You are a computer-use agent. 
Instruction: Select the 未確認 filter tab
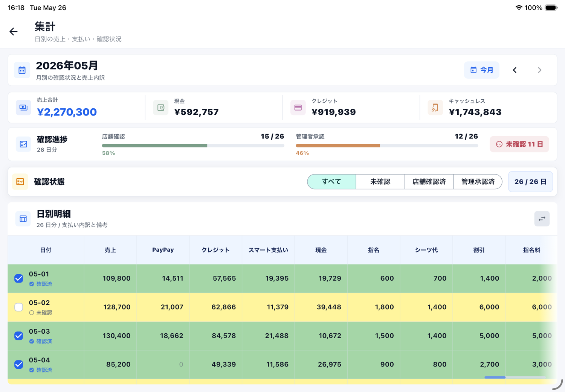pyautogui.click(x=380, y=182)
